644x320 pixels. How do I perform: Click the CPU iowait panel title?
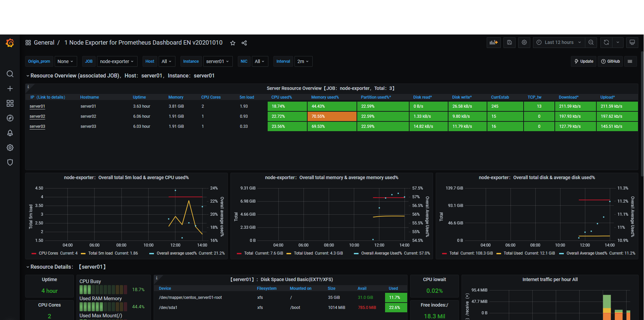click(x=434, y=279)
